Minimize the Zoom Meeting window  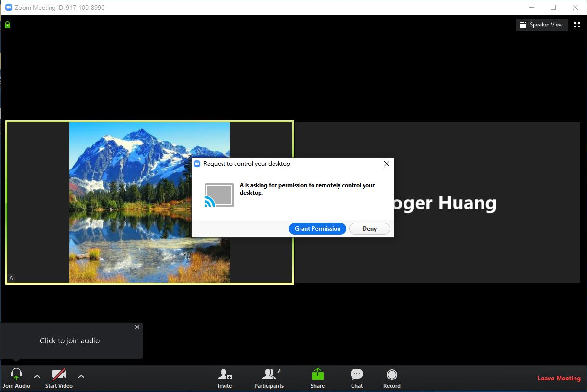coord(532,7)
